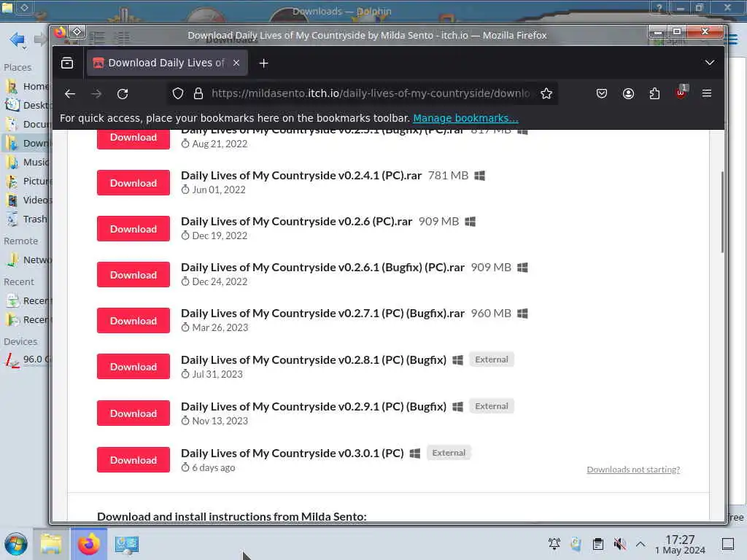The height and width of the screenshot is (560, 747).
Task: Switch to Firefox taskbar icon
Action: pyautogui.click(x=89, y=544)
